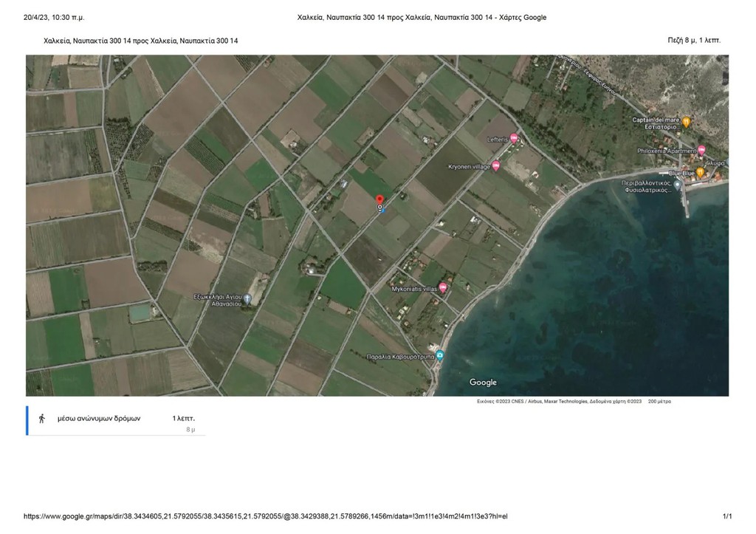Select the Περιβαλλοντικός Φυσιολατρικός place pin
The image size is (756, 534).
tap(678, 185)
